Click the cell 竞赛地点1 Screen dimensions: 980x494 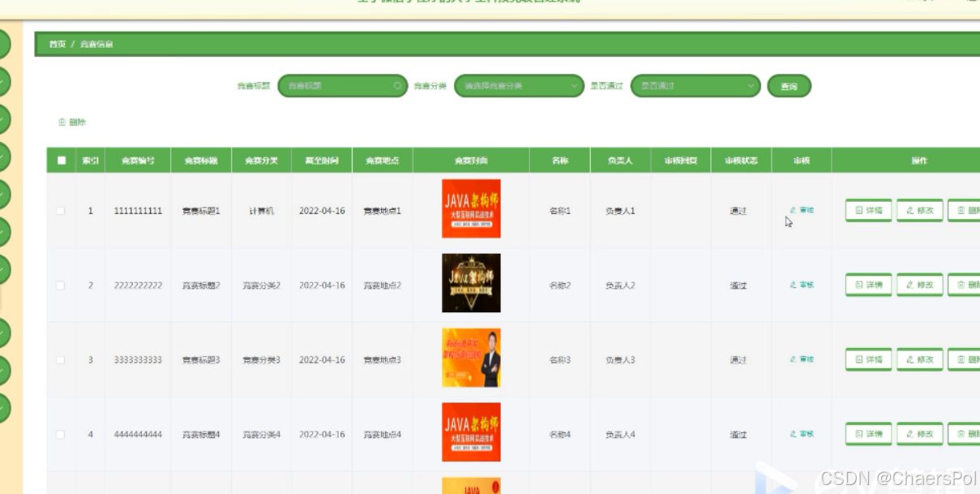382,211
